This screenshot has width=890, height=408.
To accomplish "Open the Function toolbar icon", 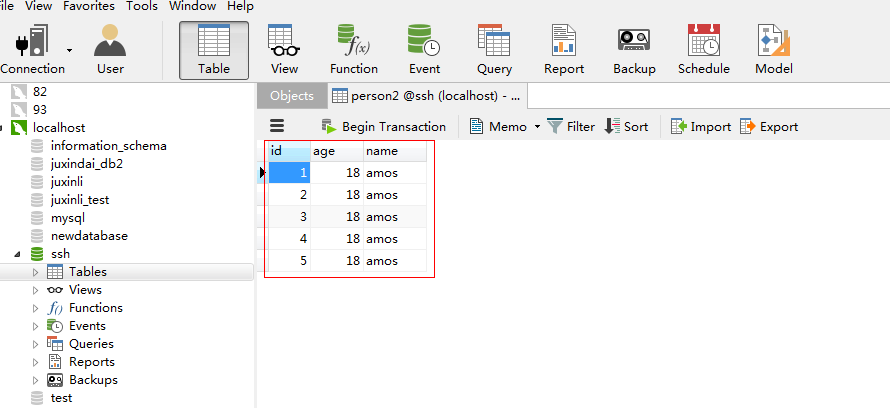I will point(354,51).
